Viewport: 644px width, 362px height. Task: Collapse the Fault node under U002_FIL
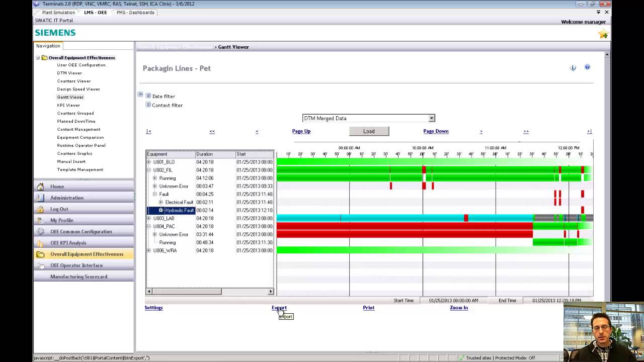pyautogui.click(x=155, y=194)
